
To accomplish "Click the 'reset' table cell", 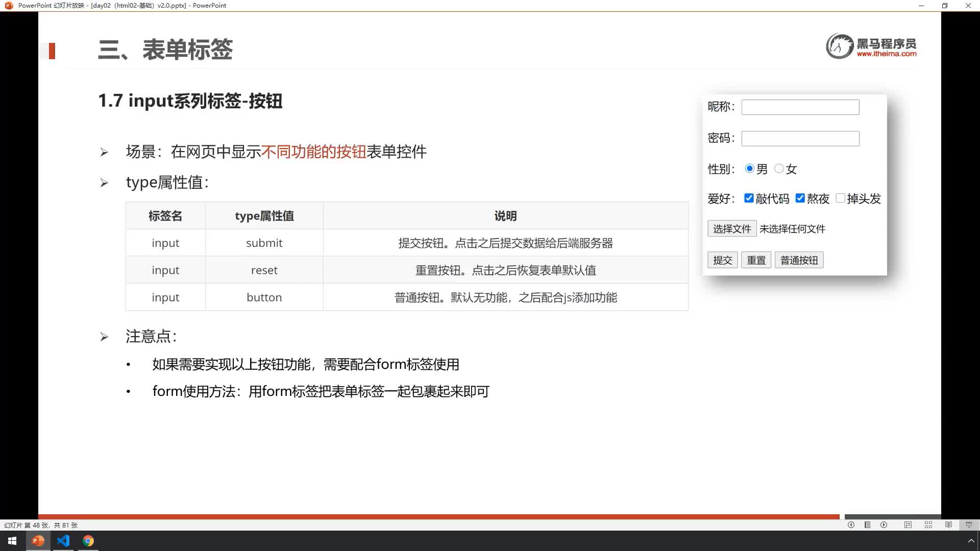I will pyautogui.click(x=264, y=270).
